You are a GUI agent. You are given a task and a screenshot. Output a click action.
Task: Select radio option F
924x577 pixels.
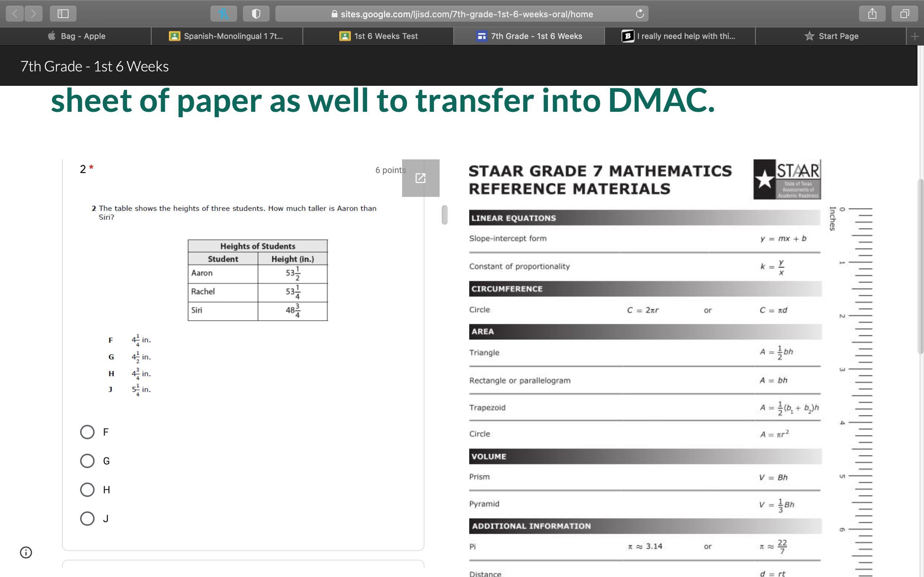(x=87, y=432)
